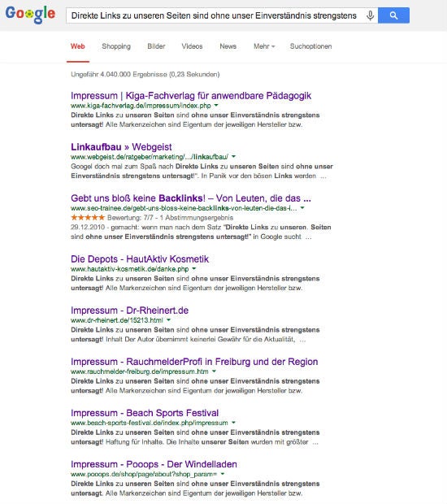Click the seo-trainee.de result URL text

[x=184, y=208]
